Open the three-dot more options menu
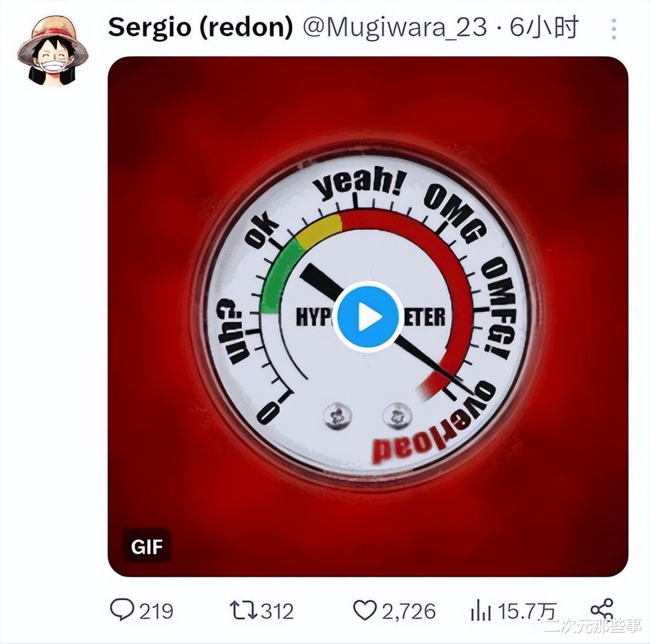 tap(614, 29)
